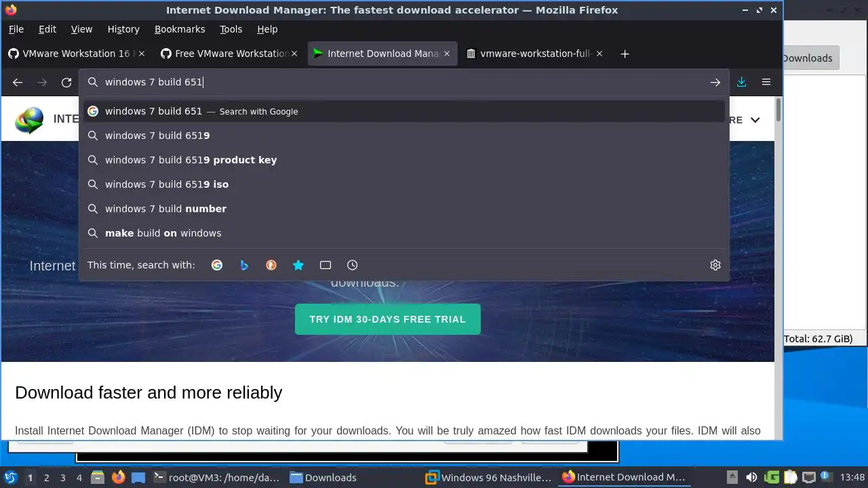Search History with the clock icon
Image resolution: width=868 pixels, height=488 pixels.
point(352,265)
